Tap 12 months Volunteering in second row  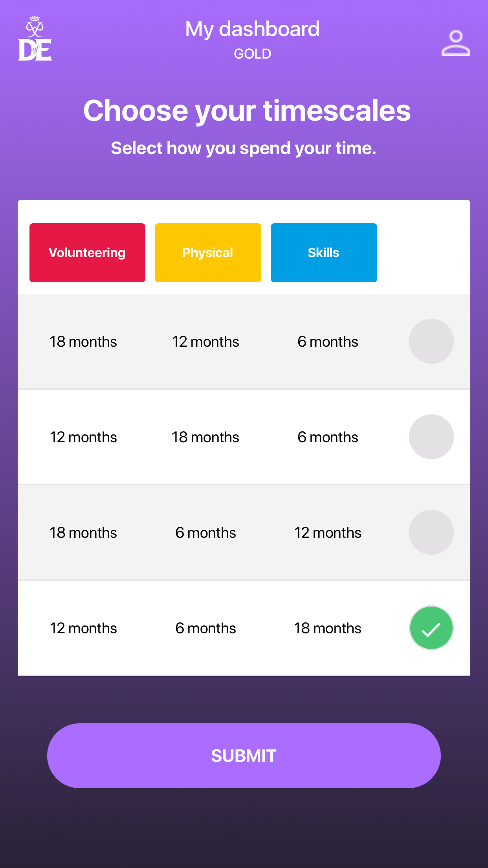[83, 437]
